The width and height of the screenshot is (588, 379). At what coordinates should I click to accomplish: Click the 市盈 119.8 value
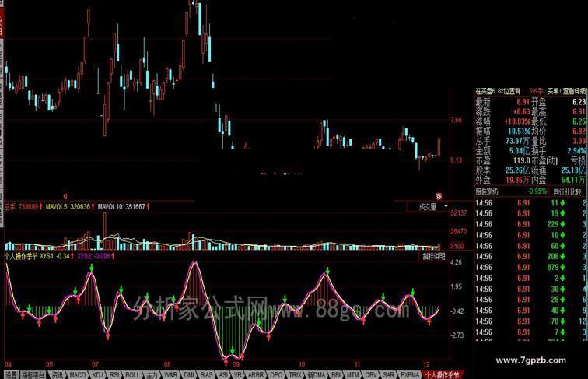[x=502, y=160]
